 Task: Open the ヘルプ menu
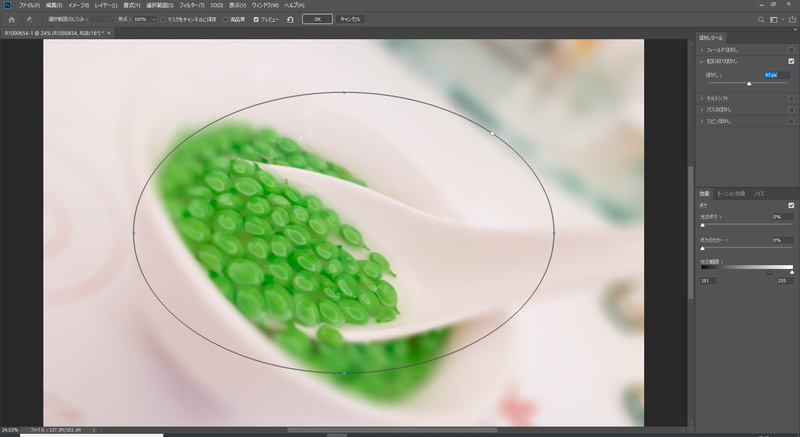click(294, 5)
